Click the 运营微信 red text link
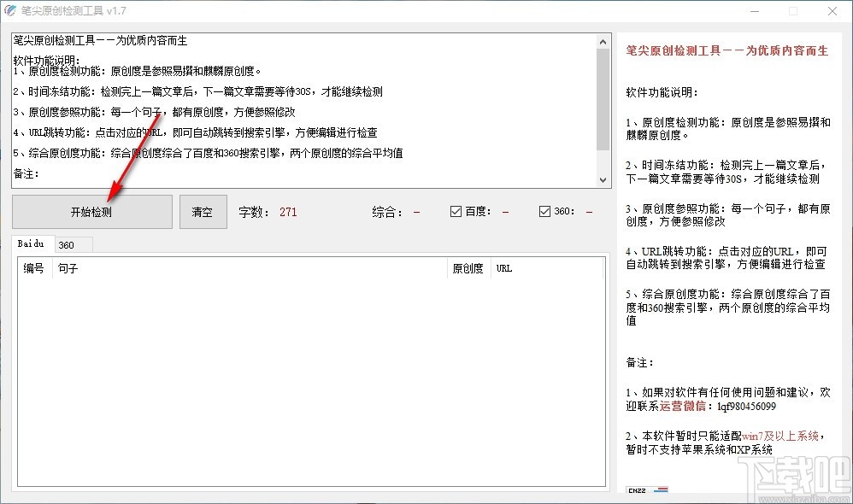 (682, 406)
